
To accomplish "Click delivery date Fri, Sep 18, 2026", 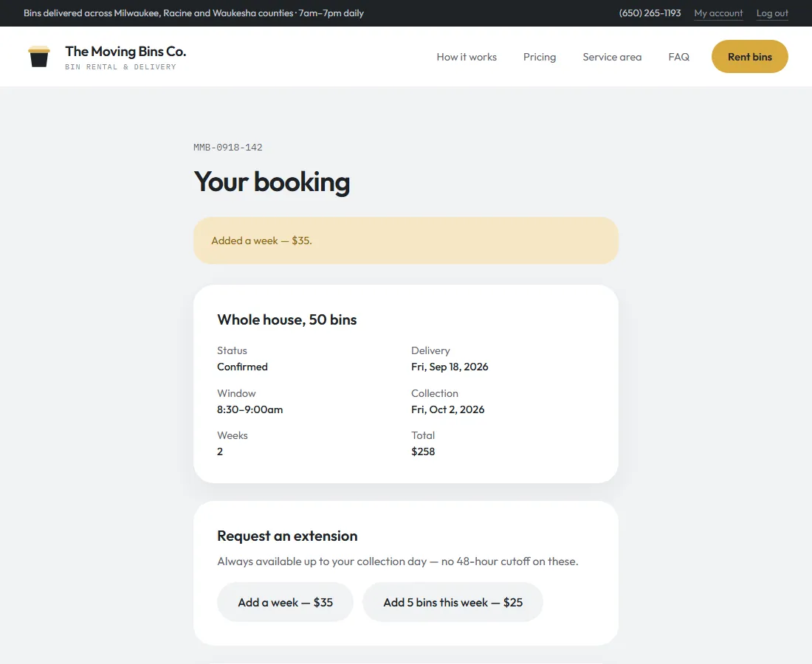I will [450, 367].
